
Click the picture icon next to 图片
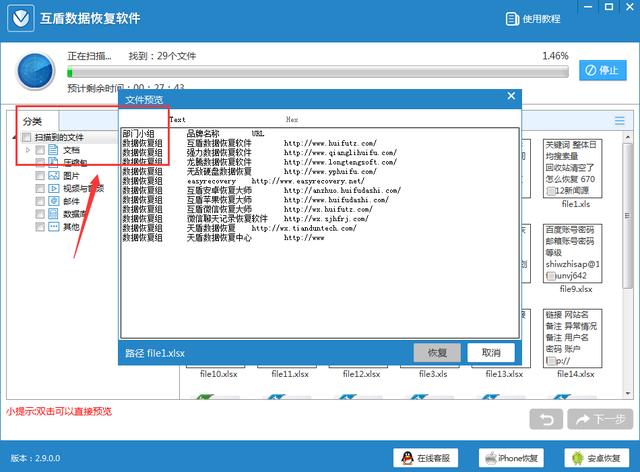53,175
